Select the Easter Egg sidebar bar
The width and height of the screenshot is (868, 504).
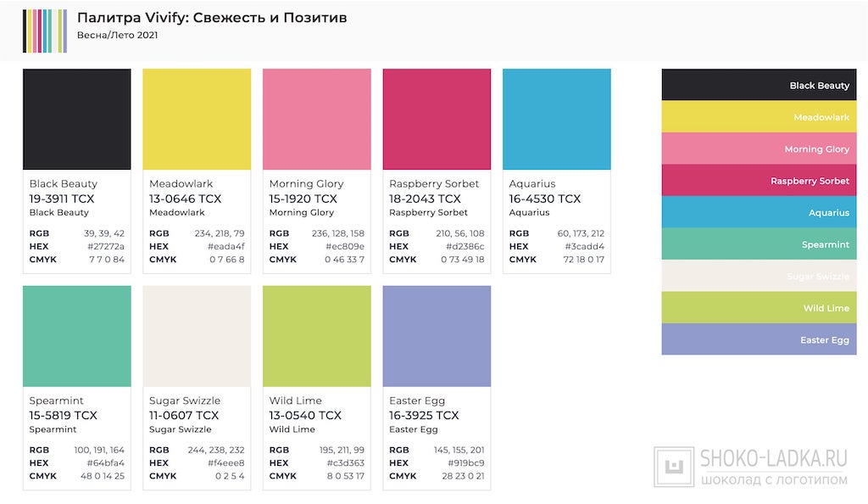[759, 339]
